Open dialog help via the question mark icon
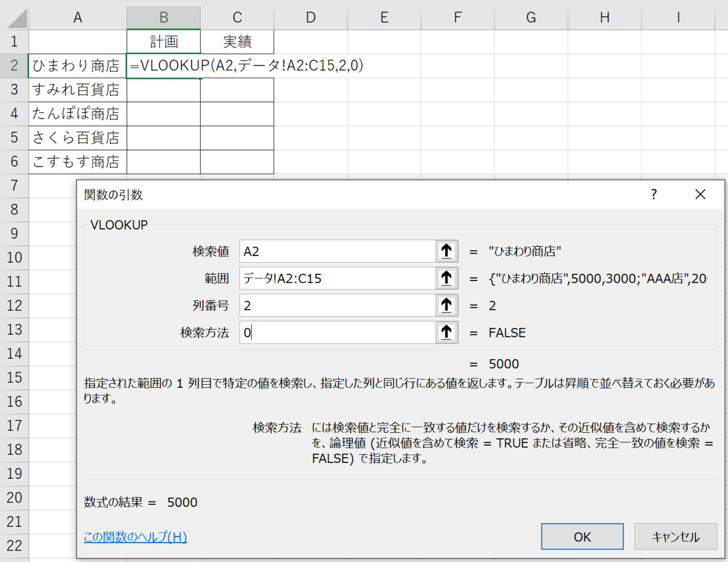The width and height of the screenshot is (728, 562). [653, 194]
